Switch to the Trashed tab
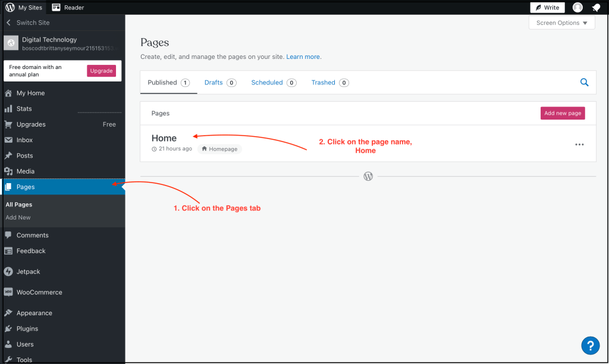The height and width of the screenshot is (364, 609). (323, 83)
